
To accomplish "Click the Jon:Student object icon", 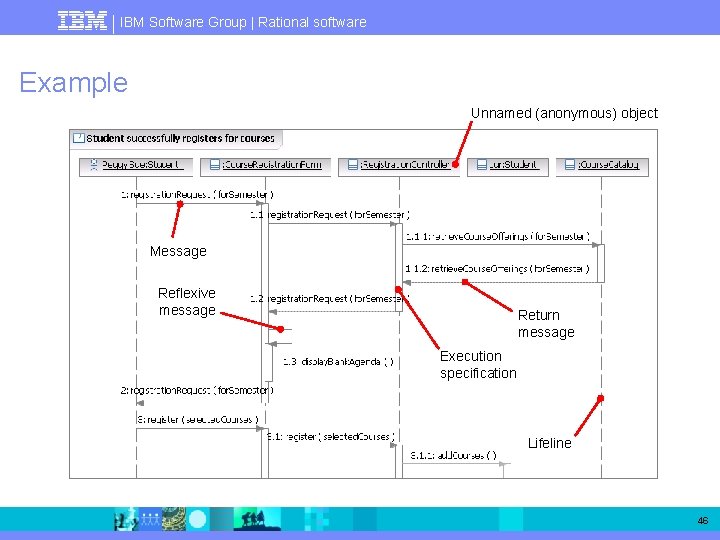I will (x=482, y=165).
